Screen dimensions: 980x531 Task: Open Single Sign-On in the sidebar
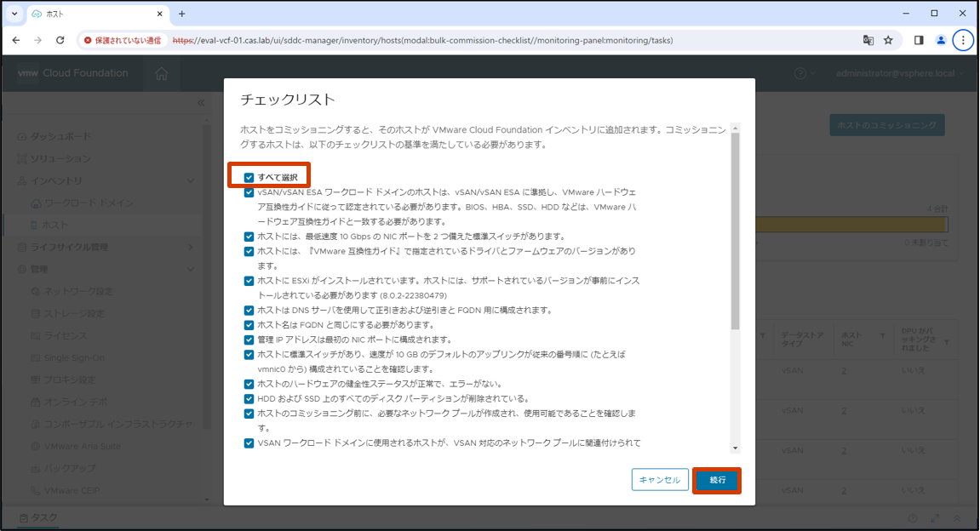pos(74,358)
